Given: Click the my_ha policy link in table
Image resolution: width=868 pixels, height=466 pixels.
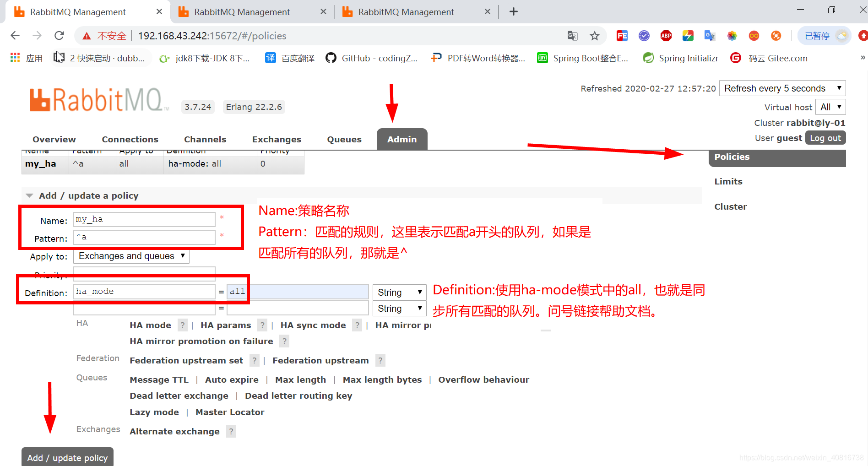Looking at the screenshot, I should 40,164.
